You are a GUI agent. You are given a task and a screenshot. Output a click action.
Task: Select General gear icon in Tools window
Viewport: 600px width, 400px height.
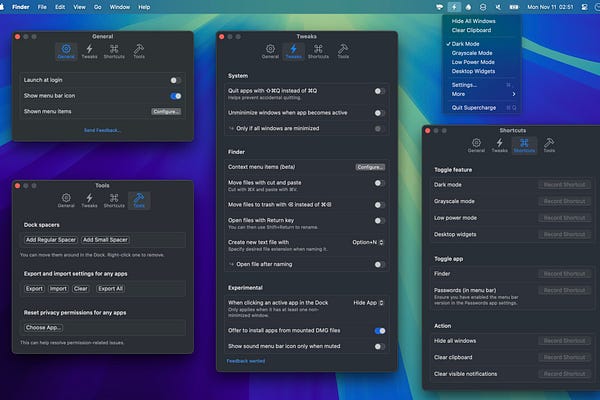tap(66, 200)
